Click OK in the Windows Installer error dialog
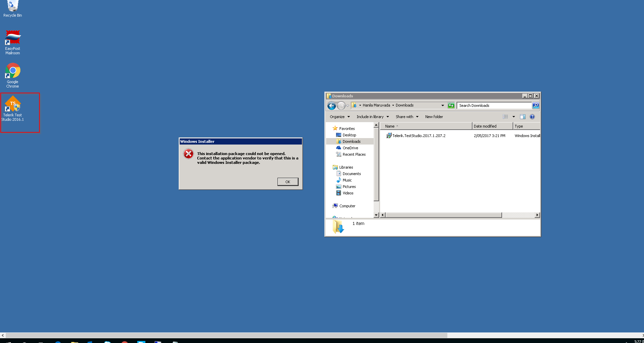Image resolution: width=644 pixels, height=343 pixels. coord(288,182)
